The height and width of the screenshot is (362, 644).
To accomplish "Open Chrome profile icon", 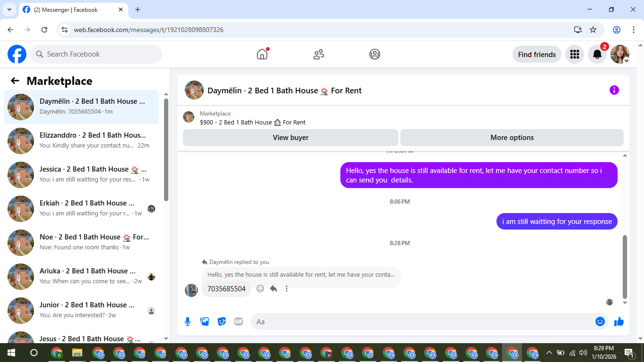I will click(617, 30).
